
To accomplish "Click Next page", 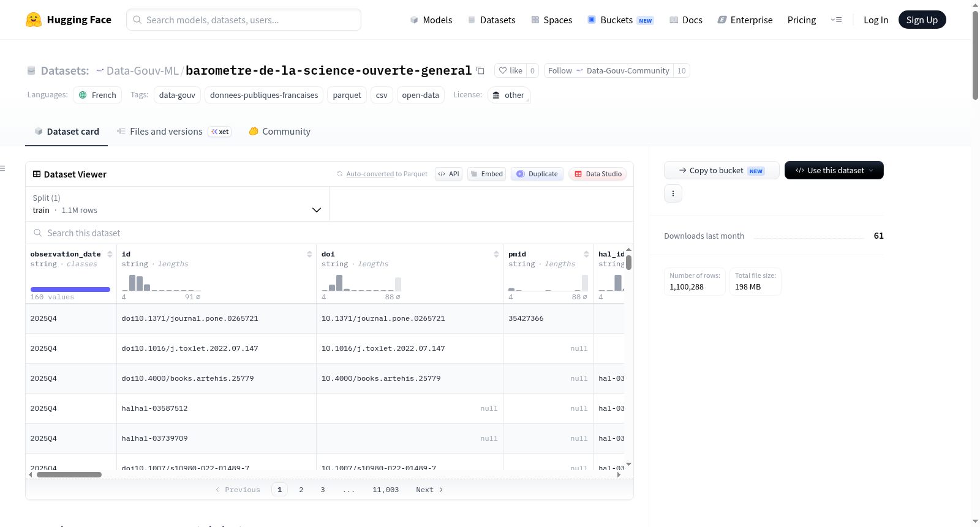I will (429, 490).
